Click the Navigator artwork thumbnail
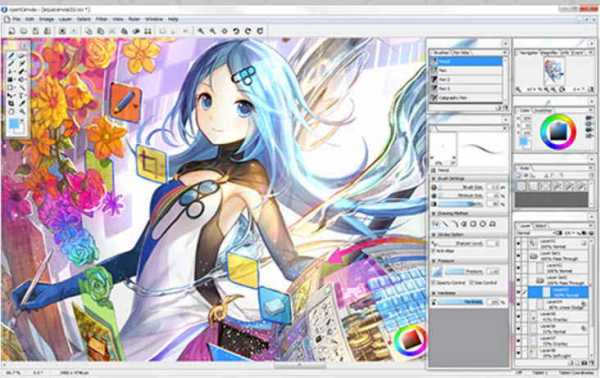This screenshot has height=378, width=600. 554,71
